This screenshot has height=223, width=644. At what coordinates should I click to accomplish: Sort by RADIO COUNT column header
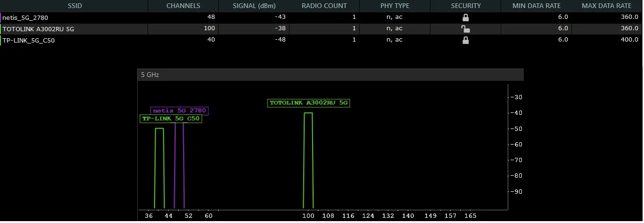324,6
